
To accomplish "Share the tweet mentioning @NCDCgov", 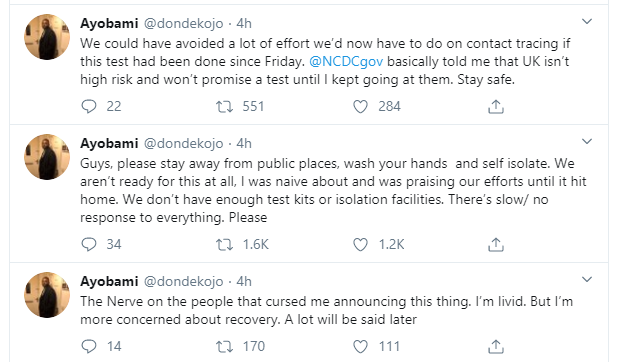I will pos(496,106).
